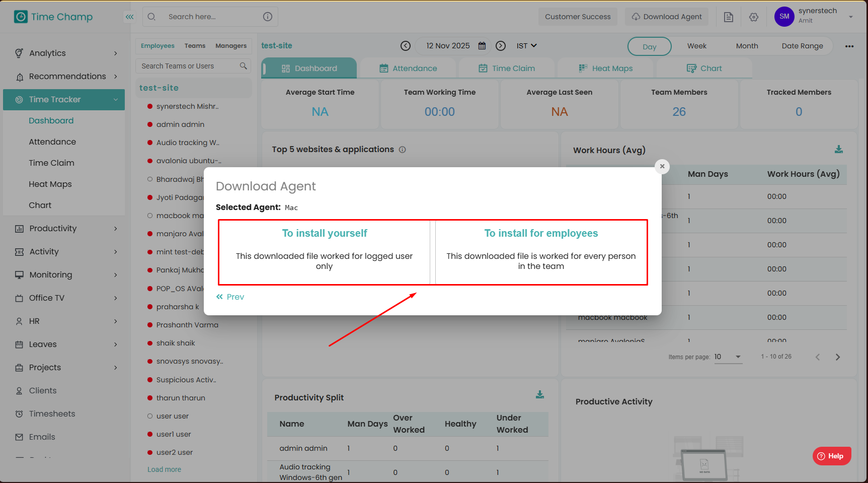Click the Download Agent top bar button
The height and width of the screenshot is (483, 868).
pyautogui.click(x=667, y=17)
